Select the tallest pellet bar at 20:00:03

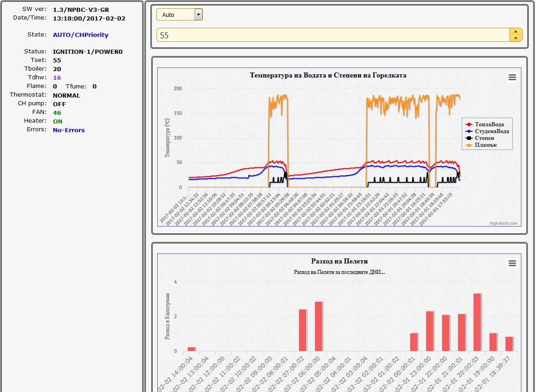pos(477,322)
